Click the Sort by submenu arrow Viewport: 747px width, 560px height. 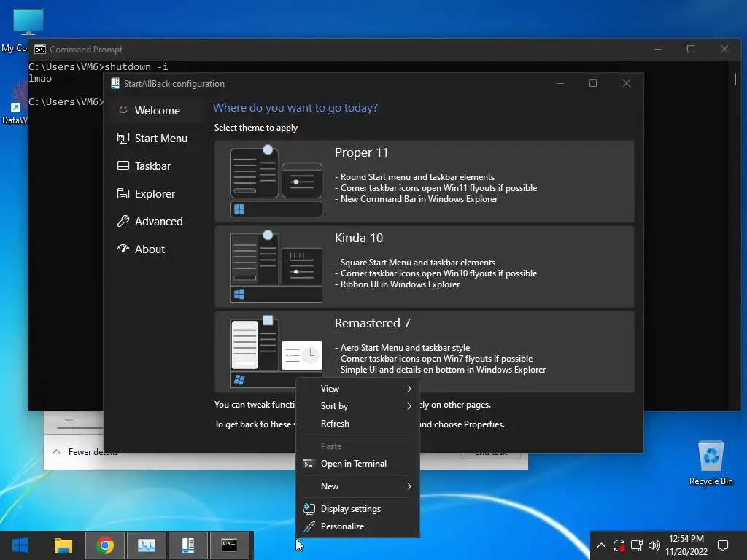click(x=409, y=406)
